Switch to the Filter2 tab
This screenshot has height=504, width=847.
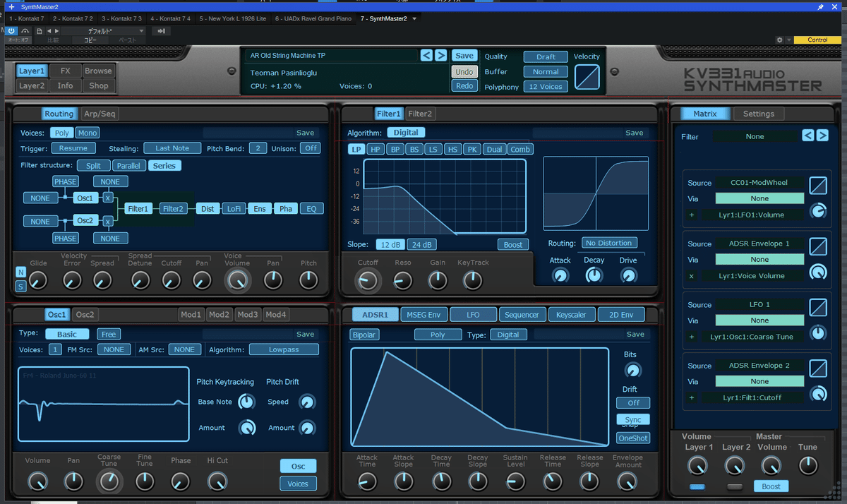420,114
